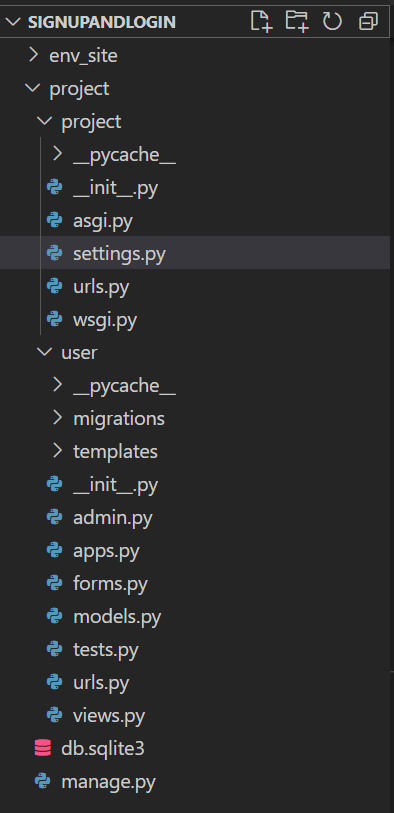Click Python icon beside __init__.py in user folder
This screenshot has width=394, height=813.
[54, 484]
